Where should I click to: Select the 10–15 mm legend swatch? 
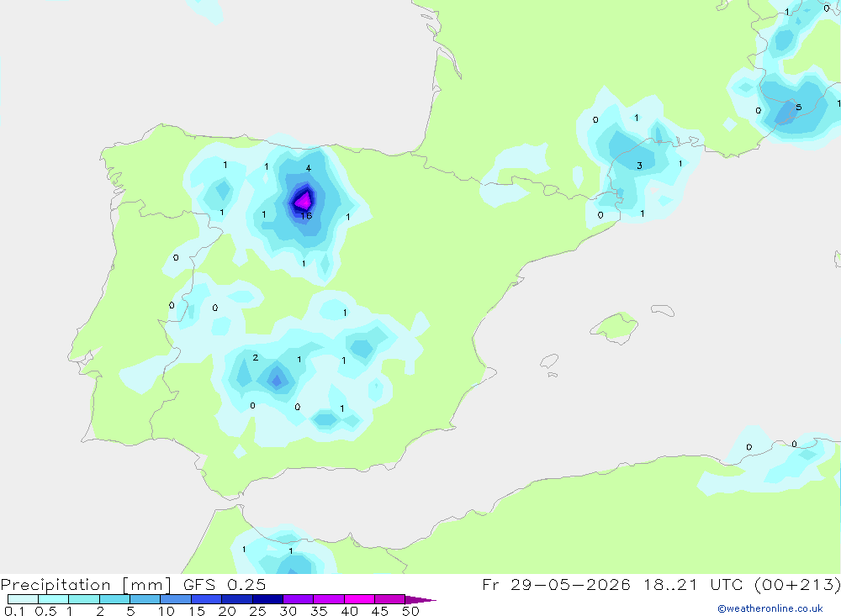coord(176,599)
